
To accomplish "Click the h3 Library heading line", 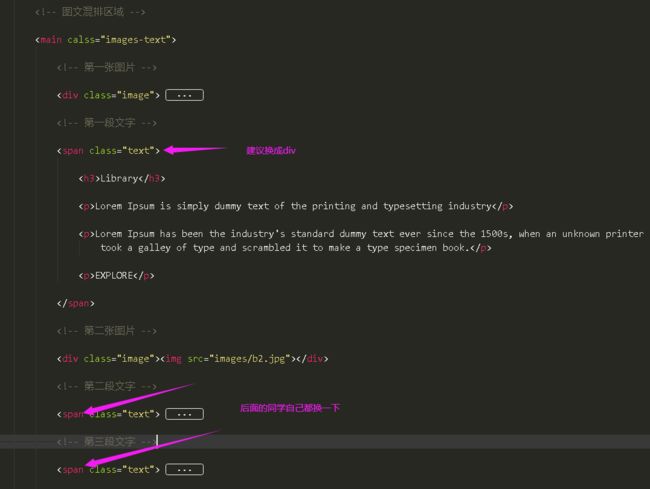I will click(x=122, y=179).
